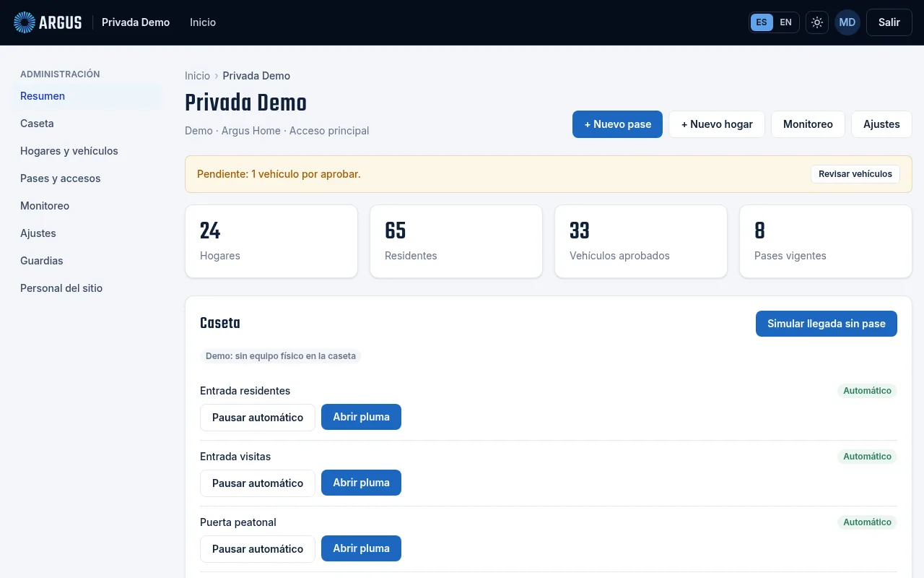This screenshot has width=924, height=578.
Task: Click the Ajustes button in page header
Action: coord(881,124)
